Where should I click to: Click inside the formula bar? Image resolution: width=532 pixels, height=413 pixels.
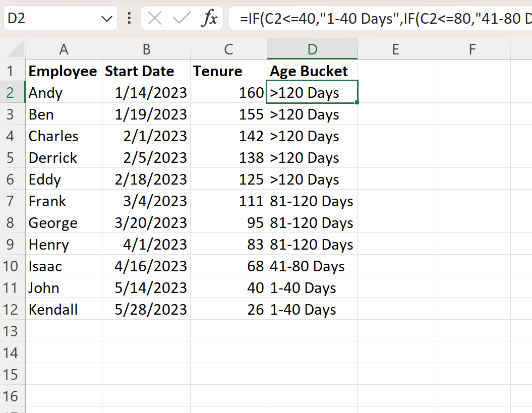(x=353, y=17)
